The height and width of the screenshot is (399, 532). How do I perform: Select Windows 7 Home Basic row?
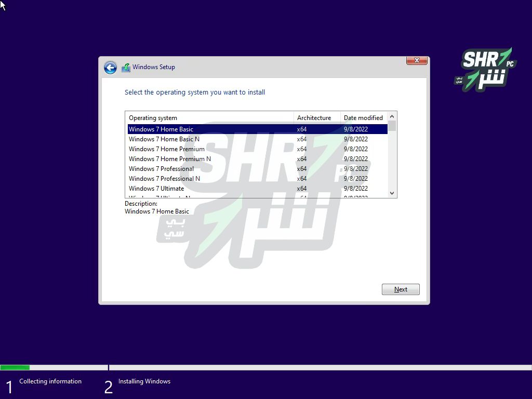tap(258, 129)
